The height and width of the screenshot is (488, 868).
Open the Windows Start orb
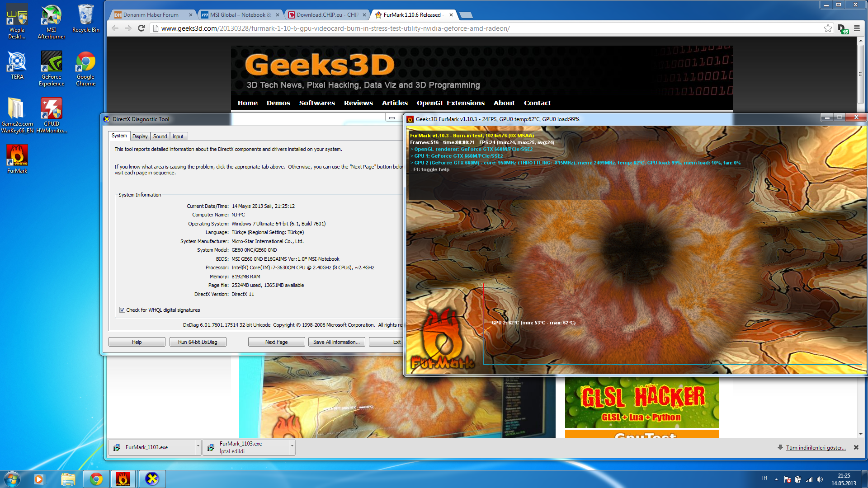(12, 479)
